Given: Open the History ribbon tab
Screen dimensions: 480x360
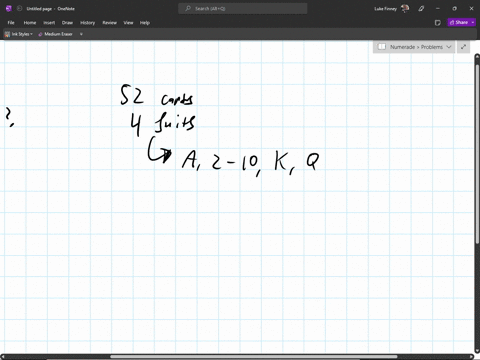Looking at the screenshot, I should [x=87, y=23].
